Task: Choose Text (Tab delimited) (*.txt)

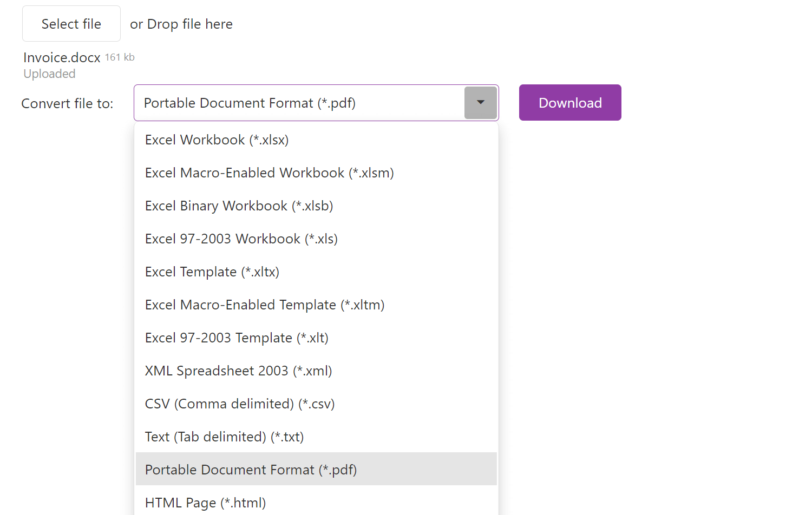Action: [224, 437]
